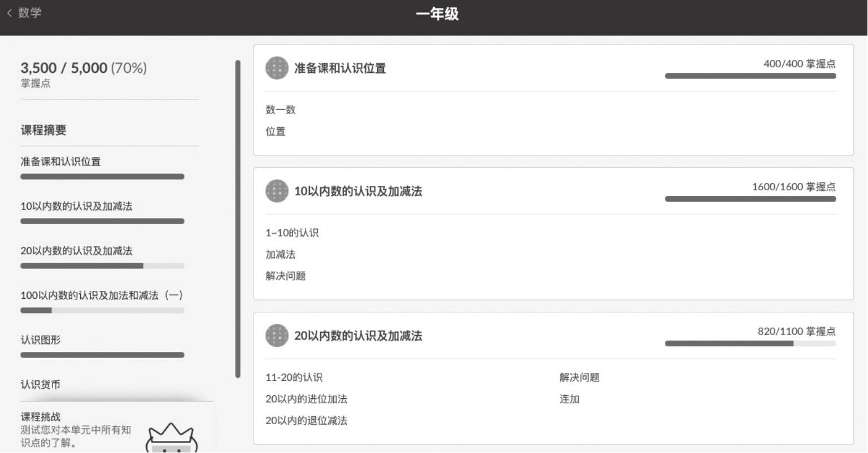Click the sidebar progress bar under 准备课和认识位置
Viewport: 868px width, 453px height.
(x=102, y=177)
